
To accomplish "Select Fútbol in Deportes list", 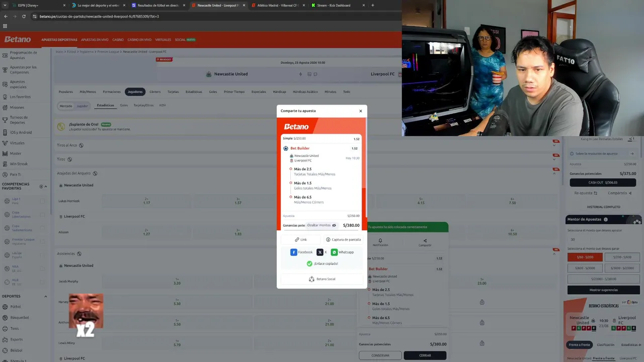I will coord(16,307).
